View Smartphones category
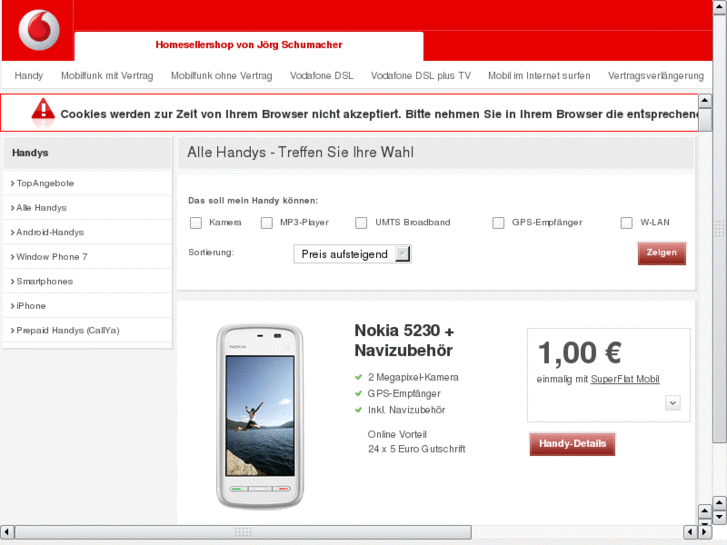The width and height of the screenshot is (727, 545). click(45, 282)
